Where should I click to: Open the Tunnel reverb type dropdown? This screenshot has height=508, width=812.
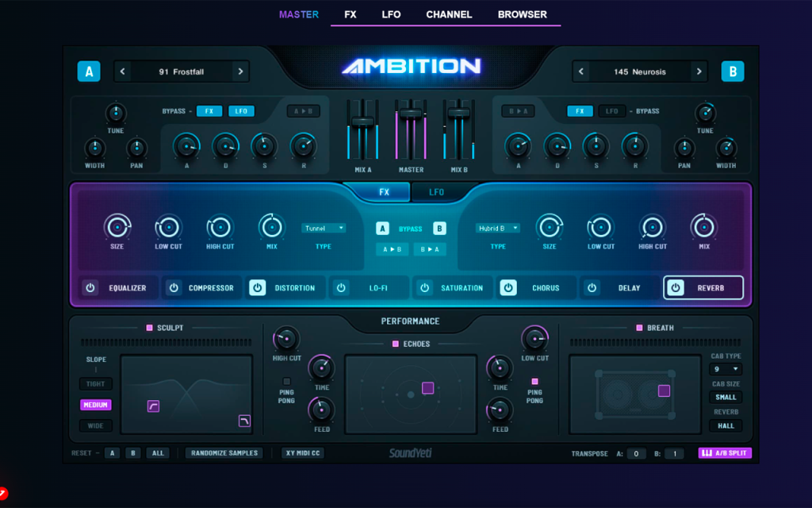pyautogui.click(x=324, y=228)
